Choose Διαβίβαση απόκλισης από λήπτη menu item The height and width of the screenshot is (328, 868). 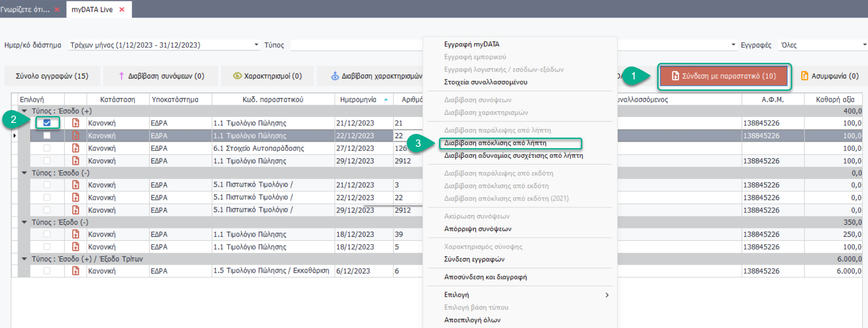tap(495, 143)
